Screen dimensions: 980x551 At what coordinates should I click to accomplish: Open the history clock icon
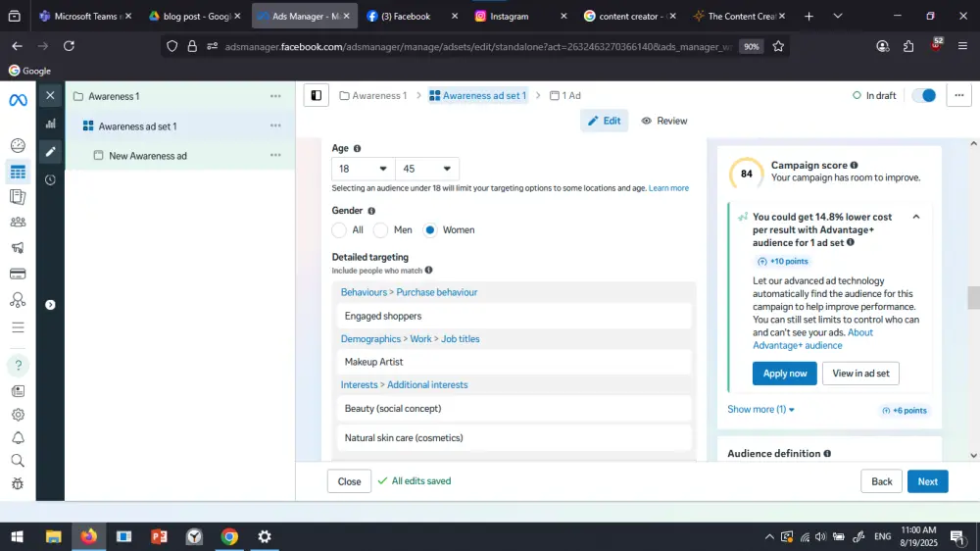pos(50,180)
